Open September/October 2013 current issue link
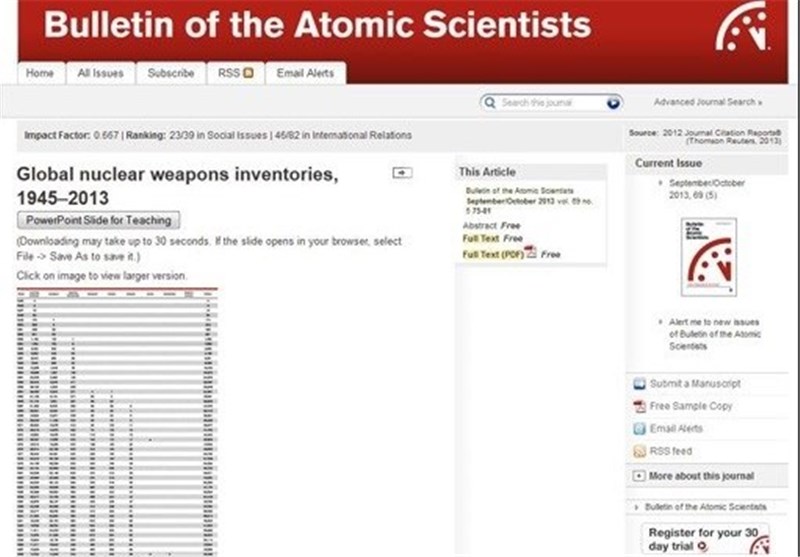800x557 pixels. click(707, 189)
